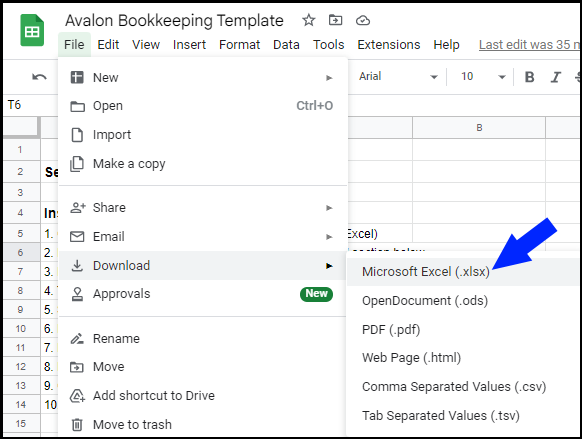This screenshot has width=582, height=439.
Task: Open the Tools menu
Action: click(328, 45)
